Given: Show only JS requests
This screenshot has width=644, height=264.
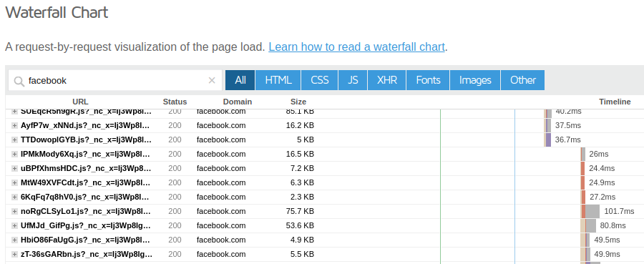Looking at the screenshot, I should (353, 80).
